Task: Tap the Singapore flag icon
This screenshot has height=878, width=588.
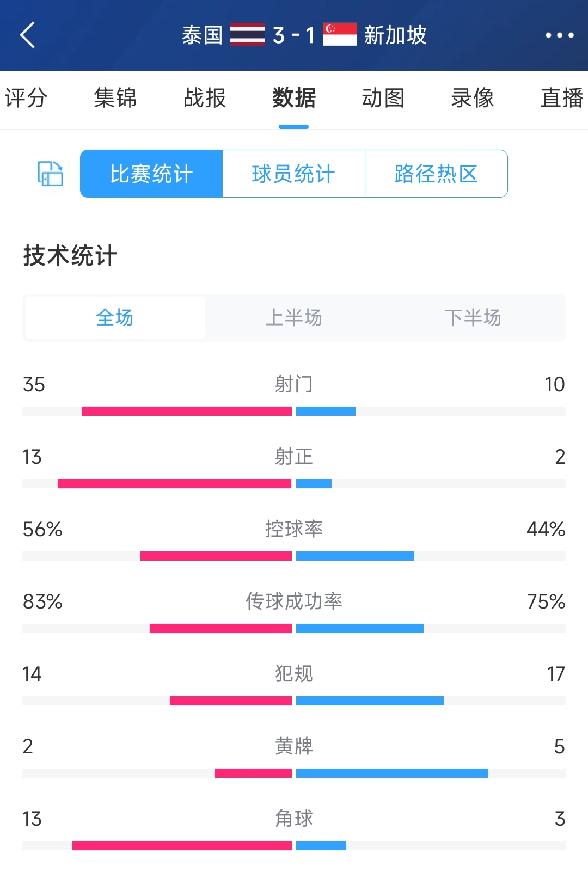Action: click(340, 35)
